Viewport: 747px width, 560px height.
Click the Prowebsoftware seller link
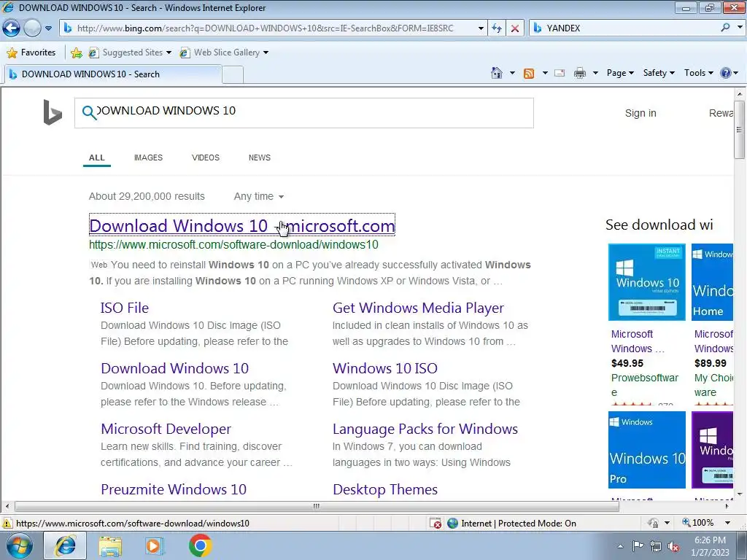pos(645,385)
